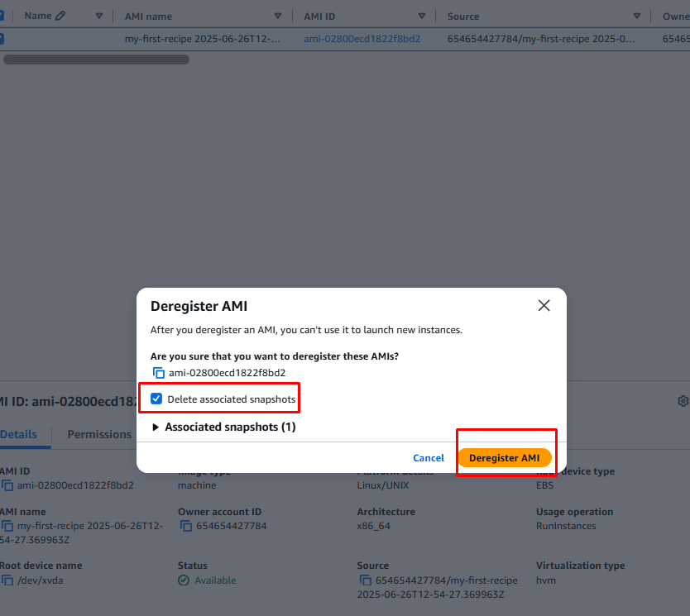Select the Details tab
Viewport: 690px width, 616px height.
tap(18, 434)
